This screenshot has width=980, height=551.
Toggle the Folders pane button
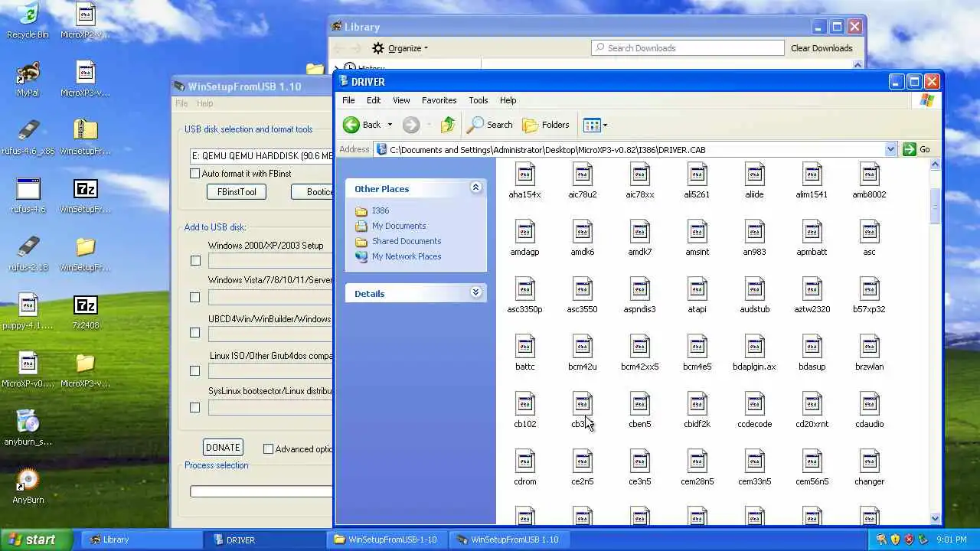point(546,125)
